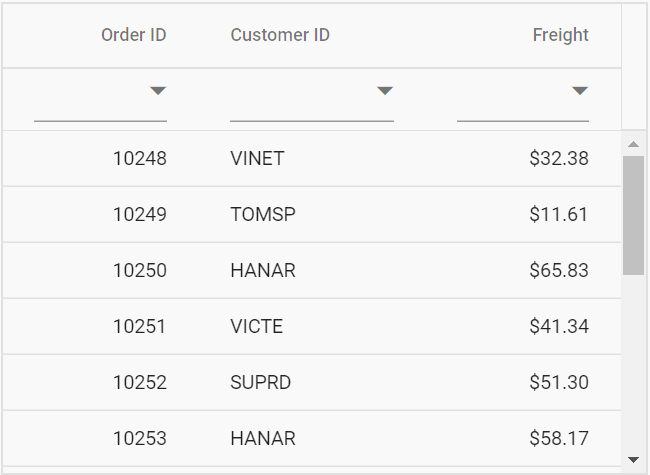This screenshot has height=475, width=650.
Task: Click the vertical scrollbar thumb
Action: 633,214
